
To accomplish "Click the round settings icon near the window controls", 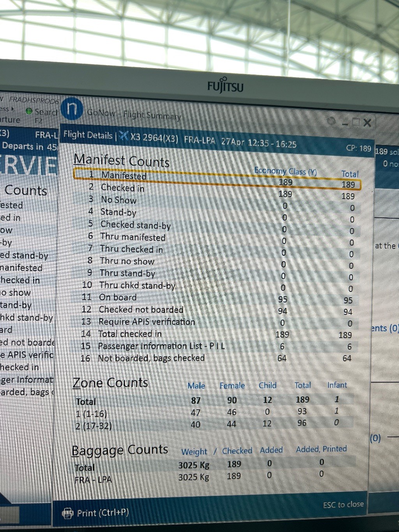I will coord(331,122).
